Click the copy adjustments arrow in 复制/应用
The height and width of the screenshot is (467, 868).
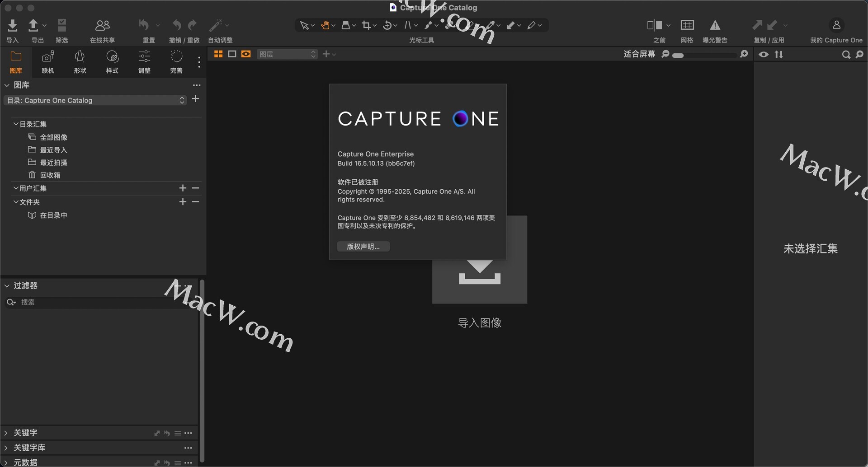coord(757,25)
